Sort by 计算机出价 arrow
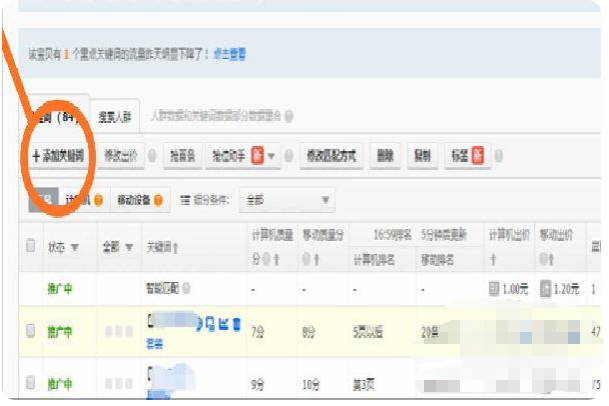Image resolution: width=609 pixels, height=406 pixels. pyautogui.click(x=493, y=259)
